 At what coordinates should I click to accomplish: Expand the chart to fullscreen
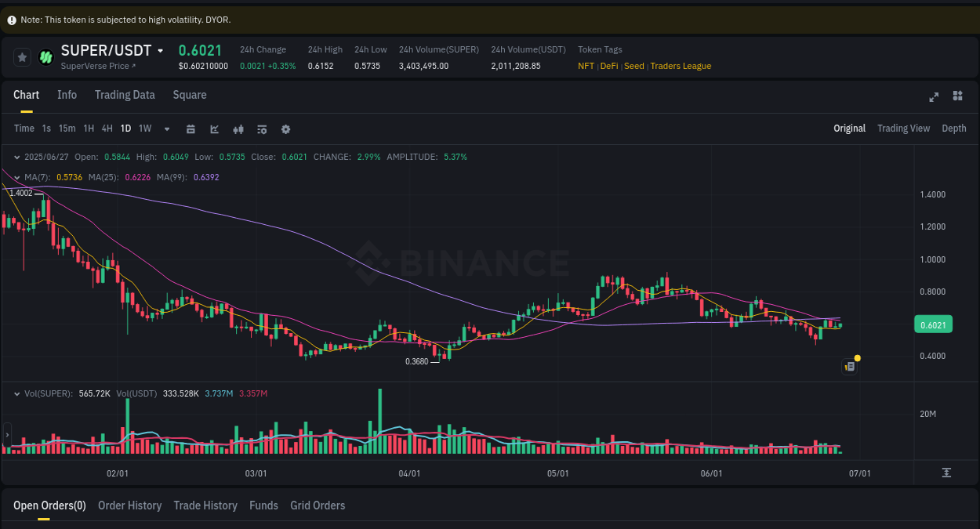pos(933,97)
